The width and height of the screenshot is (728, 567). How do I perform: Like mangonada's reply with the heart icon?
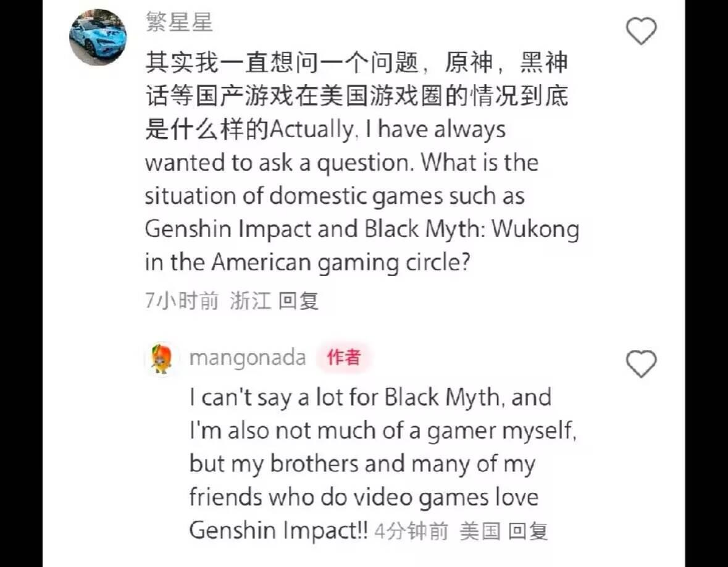641,363
